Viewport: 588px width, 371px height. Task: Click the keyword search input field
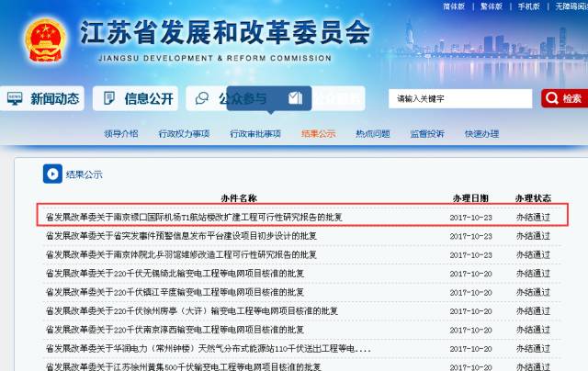459,98
